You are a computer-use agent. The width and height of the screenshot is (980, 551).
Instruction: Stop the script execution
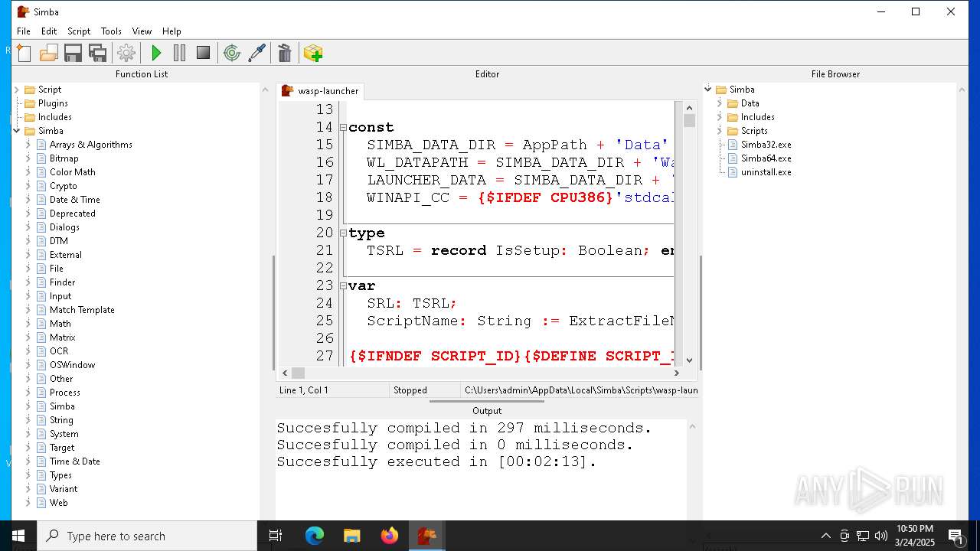point(203,53)
